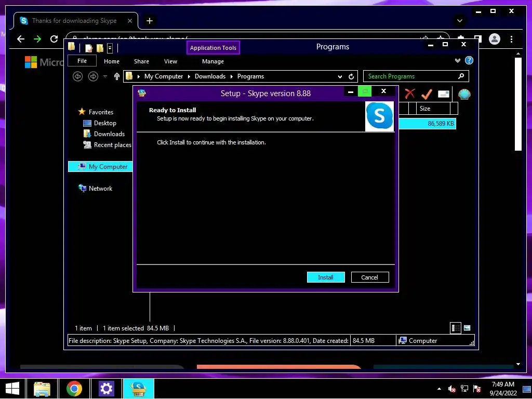Open the address bar history dropdown
Viewport: 532px width, 399px height.
(x=340, y=77)
